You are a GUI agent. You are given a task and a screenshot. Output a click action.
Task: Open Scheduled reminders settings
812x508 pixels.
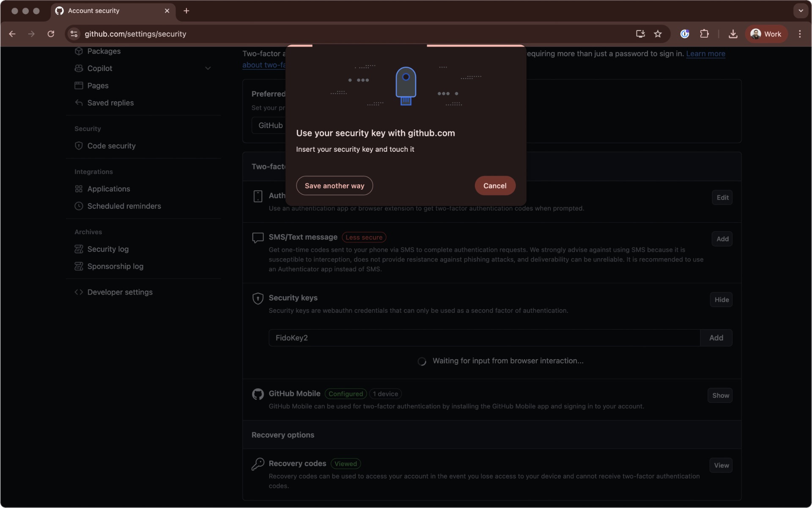click(124, 206)
